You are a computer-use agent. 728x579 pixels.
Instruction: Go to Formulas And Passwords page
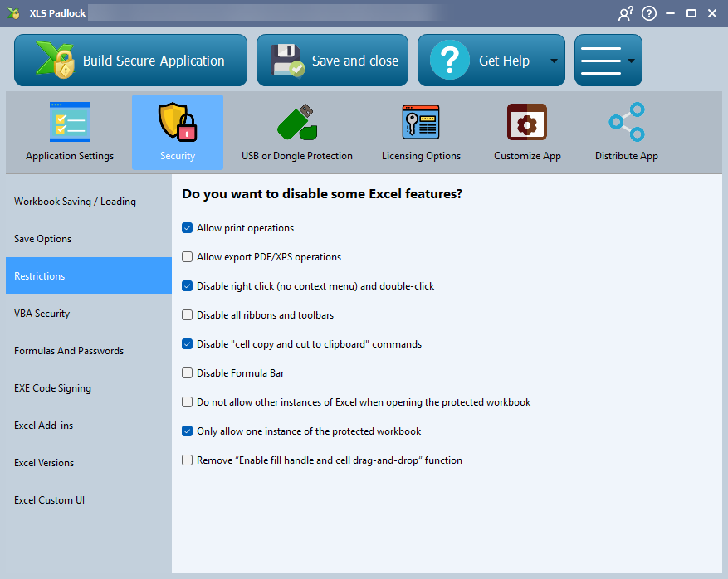[x=69, y=351]
